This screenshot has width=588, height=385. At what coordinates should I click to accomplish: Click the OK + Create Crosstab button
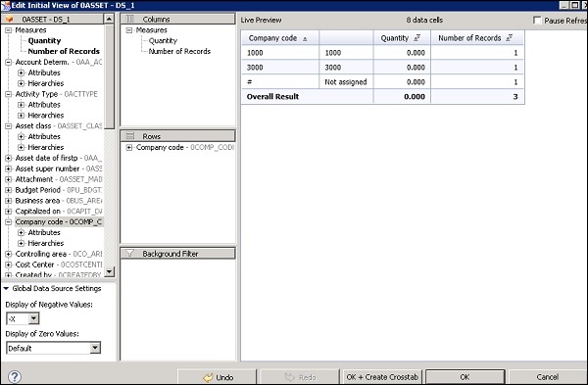click(382, 377)
